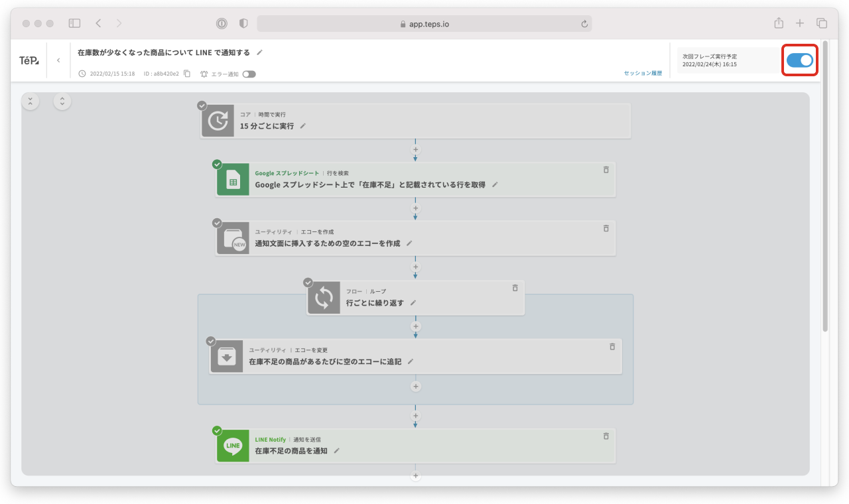Add a step below the 15 分ごとに実行 trigger
The image size is (849, 504).
tap(416, 150)
